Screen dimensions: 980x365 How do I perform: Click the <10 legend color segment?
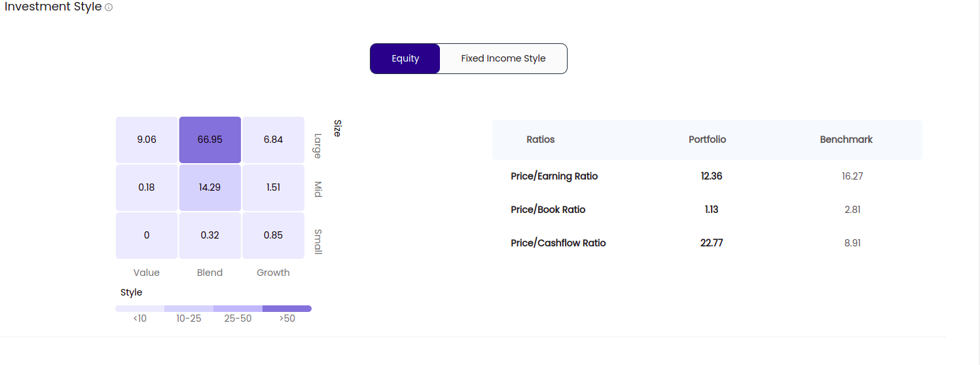click(140, 309)
